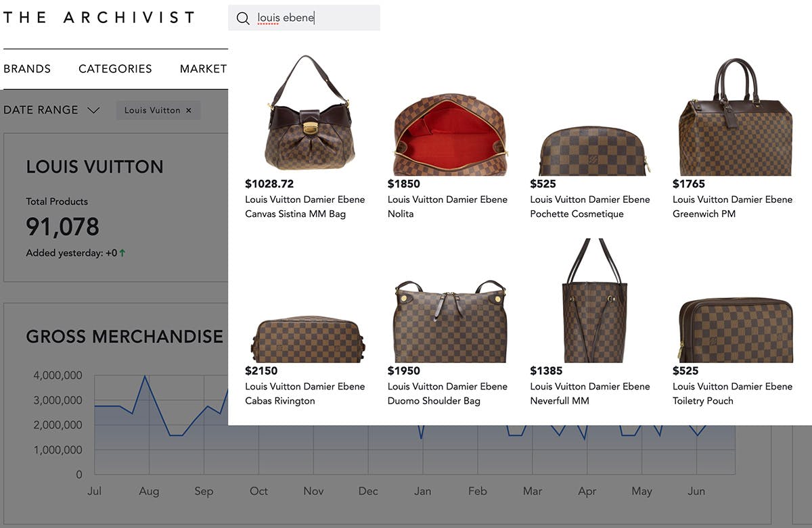
Task: Open the Duomo Shoulder Bag image
Action: click(x=449, y=322)
